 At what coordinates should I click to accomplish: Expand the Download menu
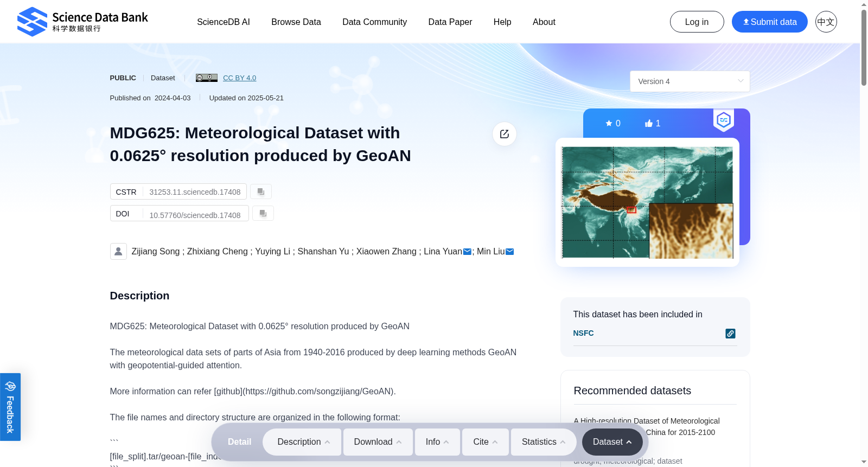(378, 442)
